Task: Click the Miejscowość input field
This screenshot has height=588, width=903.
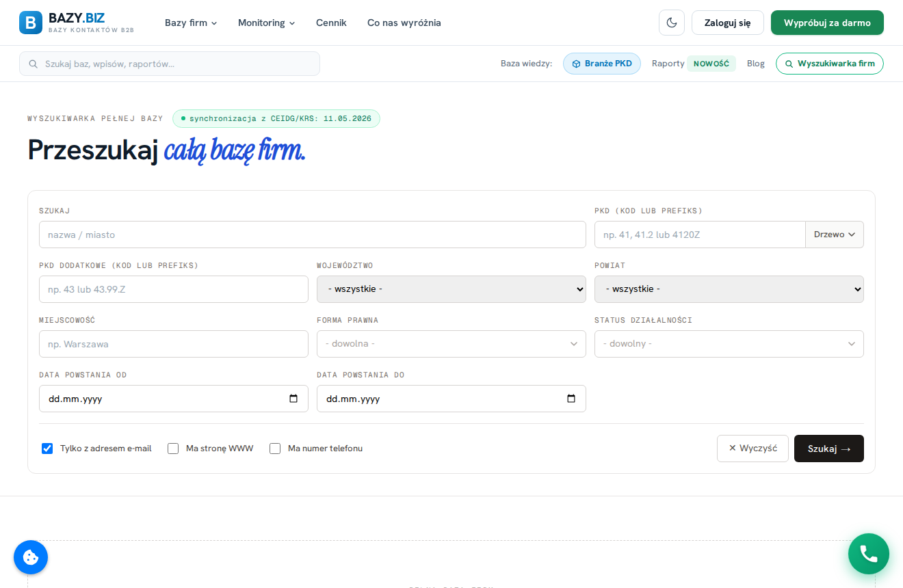Action: pyautogui.click(x=174, y=344)
